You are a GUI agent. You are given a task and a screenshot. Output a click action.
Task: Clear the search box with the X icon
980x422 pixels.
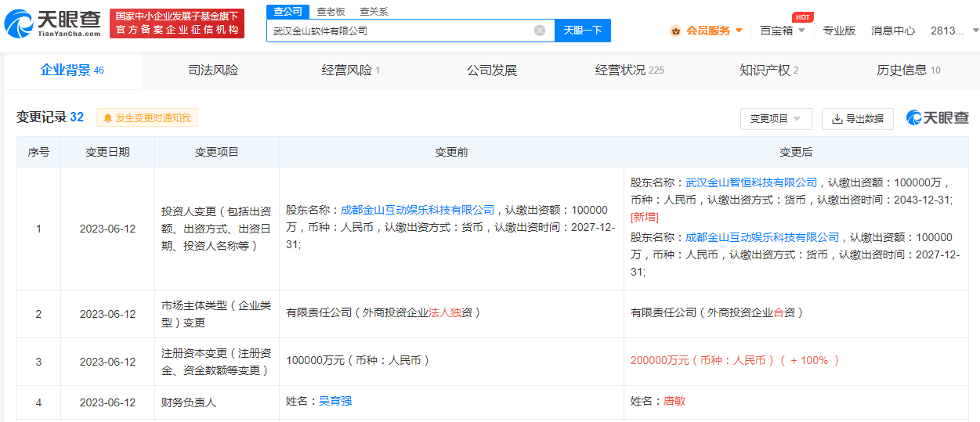[540, 31]
